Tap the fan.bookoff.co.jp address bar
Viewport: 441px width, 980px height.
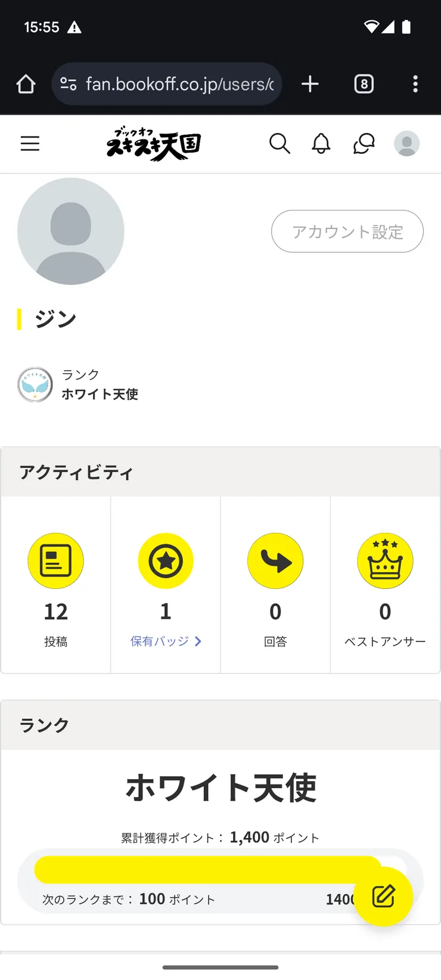coord(167,84)
